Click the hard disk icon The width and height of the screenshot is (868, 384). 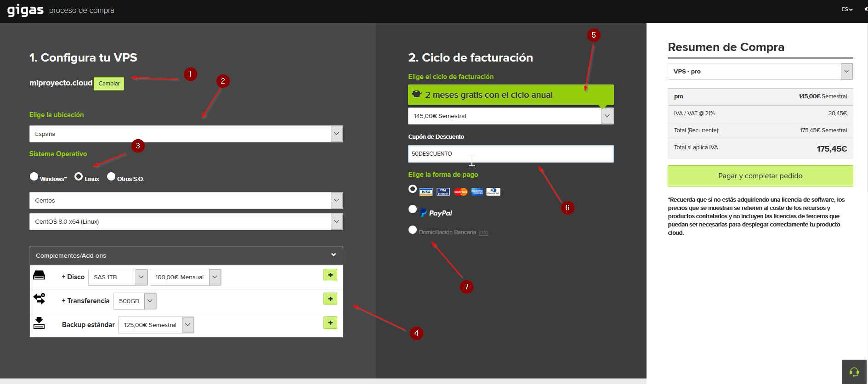pyautogui.click(x=40, y=275)
